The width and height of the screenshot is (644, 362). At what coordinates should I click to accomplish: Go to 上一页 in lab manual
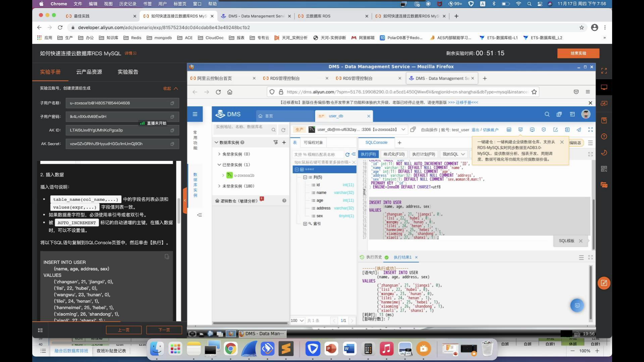pos(124,330)
